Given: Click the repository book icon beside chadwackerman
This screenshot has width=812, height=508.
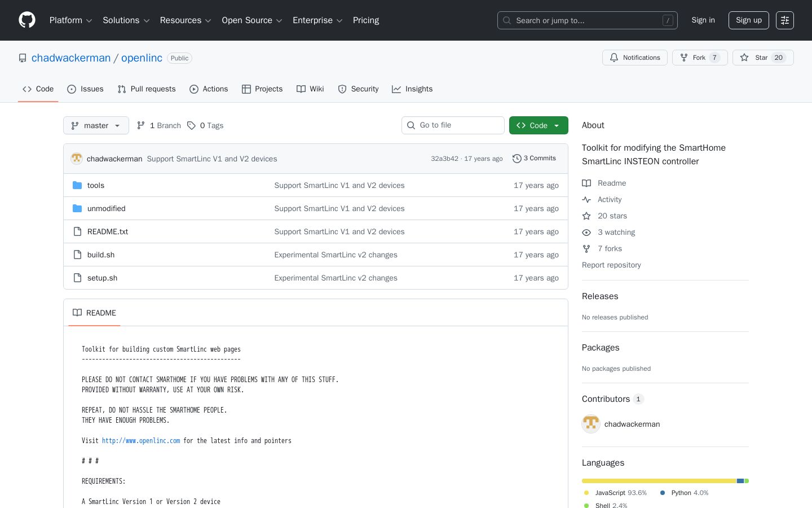Looking at the screenshot, I should click(x=23, y=58).
